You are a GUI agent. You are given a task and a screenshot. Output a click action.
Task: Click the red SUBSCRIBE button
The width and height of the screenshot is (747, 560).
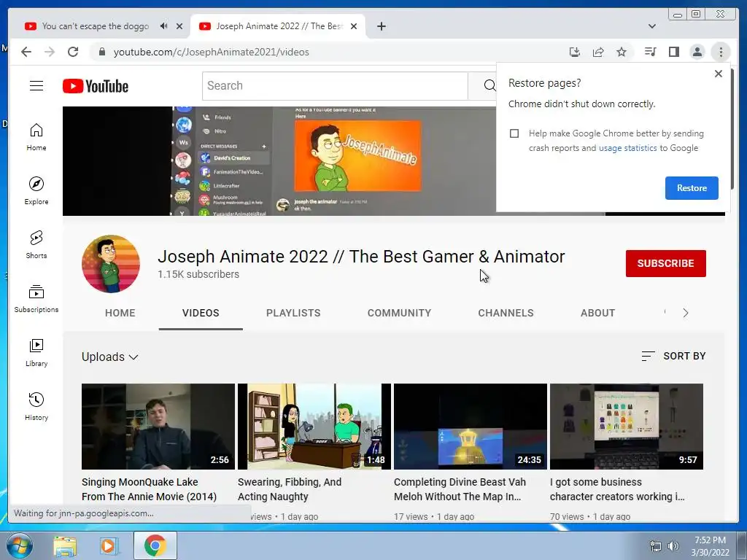pos(665,263)
